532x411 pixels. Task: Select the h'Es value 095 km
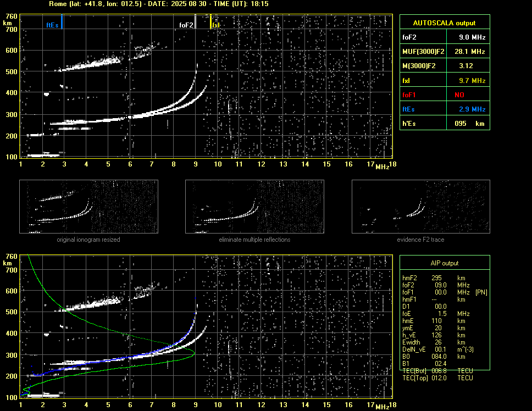click(469, 124)
